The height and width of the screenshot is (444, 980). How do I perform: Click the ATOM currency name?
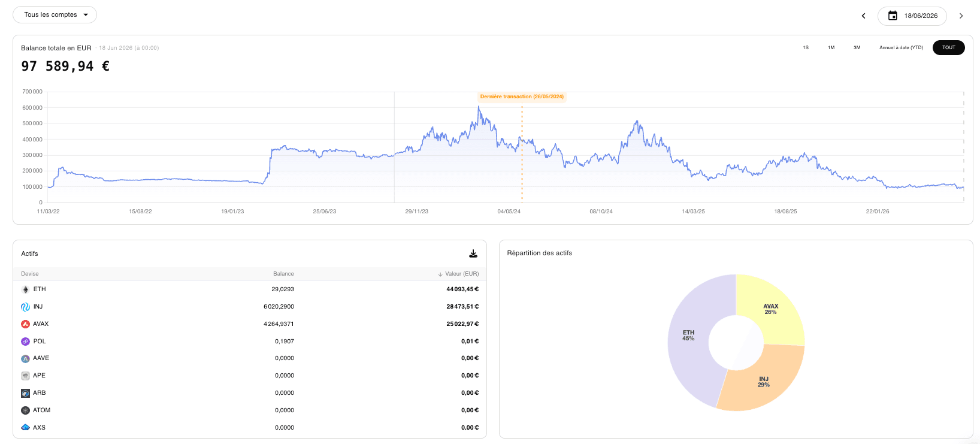click(x=42, y=410)
